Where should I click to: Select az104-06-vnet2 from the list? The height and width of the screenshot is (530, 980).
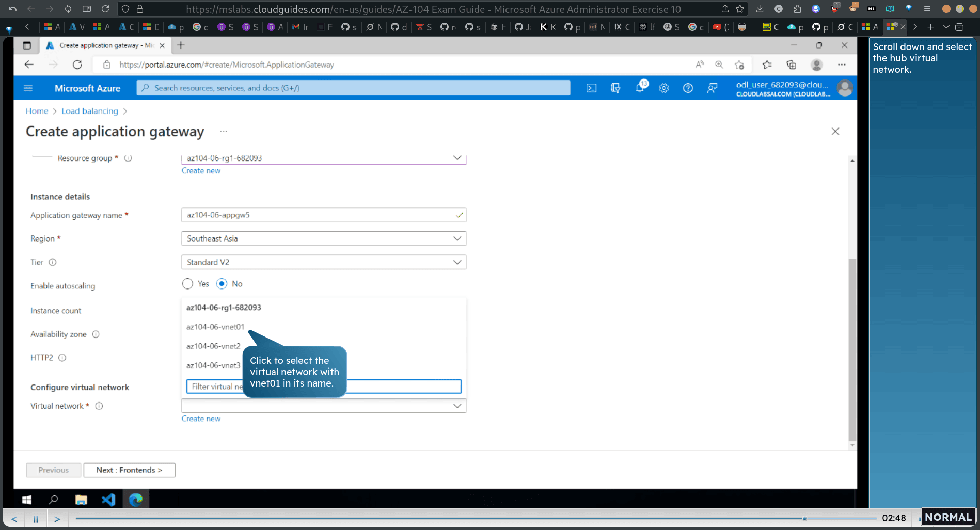[213, 346]
